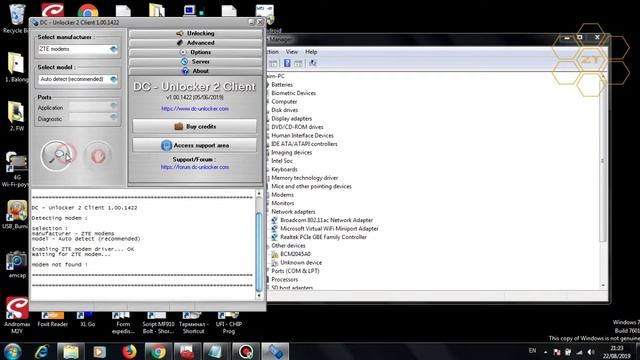Open the Diagnostic port dropdown
The image size is (640, 360).
click(x=93, y=118)
